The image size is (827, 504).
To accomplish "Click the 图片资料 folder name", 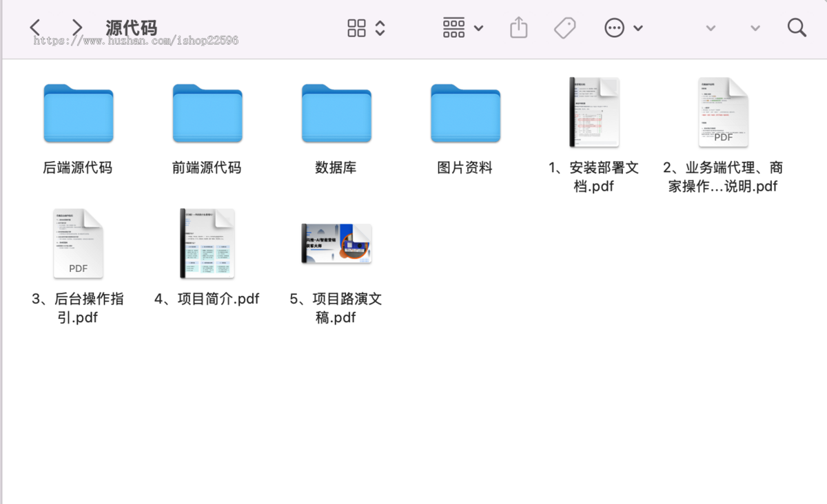I will pyautogui.click(x=465, y=167).
